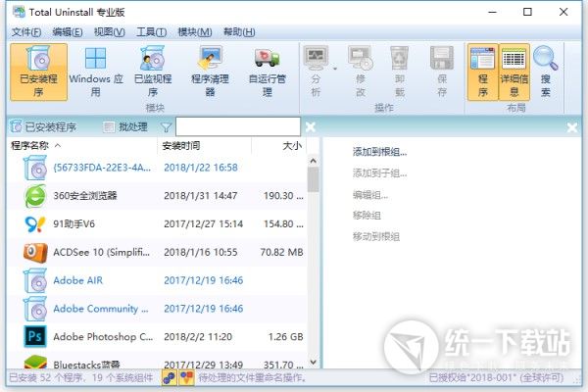Open the Windows 应用 module

tap(95, 73)
